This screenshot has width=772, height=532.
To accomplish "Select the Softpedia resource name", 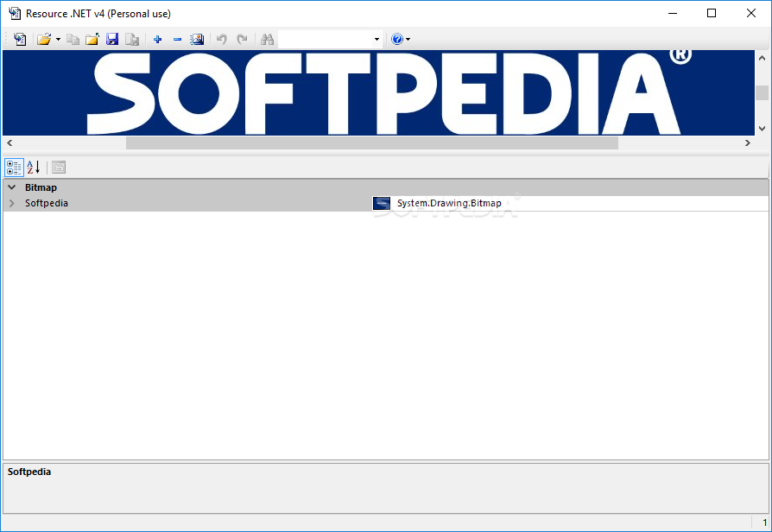I will pyautogui.click(x=47, y=203).
